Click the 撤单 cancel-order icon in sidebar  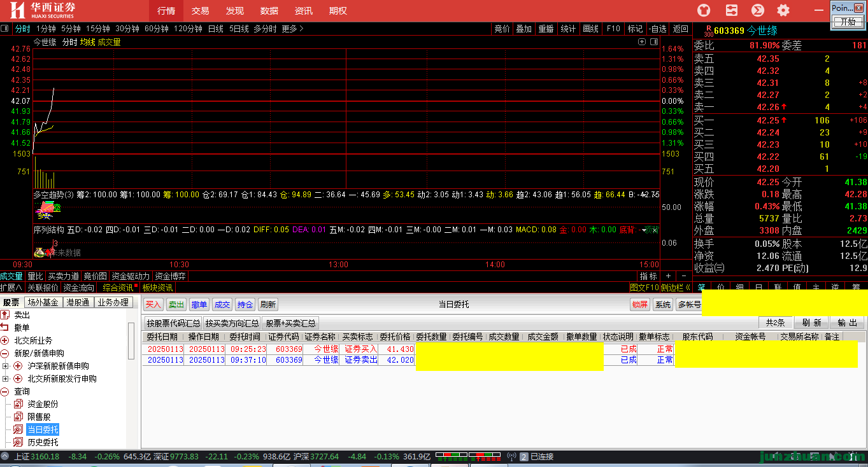(x=5, y=327)
